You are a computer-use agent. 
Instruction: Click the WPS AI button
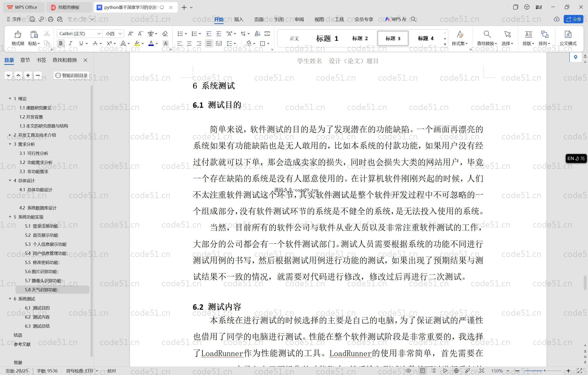pyautogui.click(x=395, y=19)
